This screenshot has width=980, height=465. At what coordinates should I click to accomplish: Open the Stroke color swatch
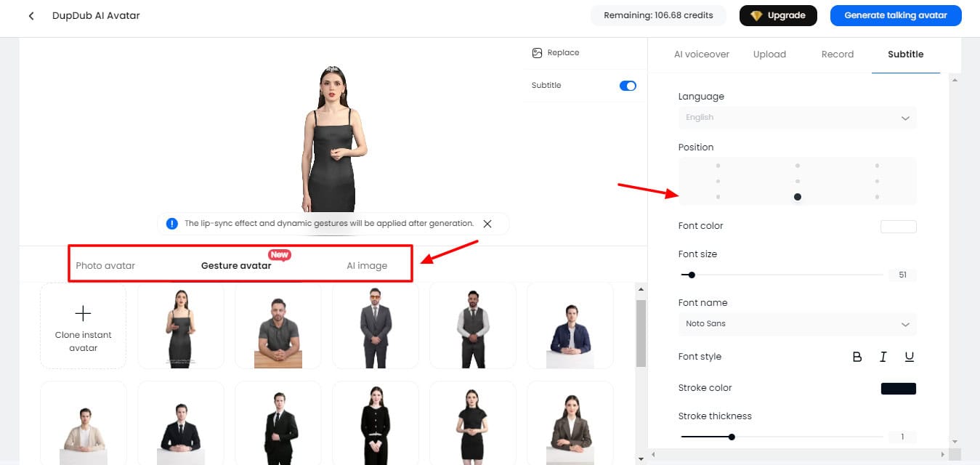pyautogui.click(x=898, y=389)
